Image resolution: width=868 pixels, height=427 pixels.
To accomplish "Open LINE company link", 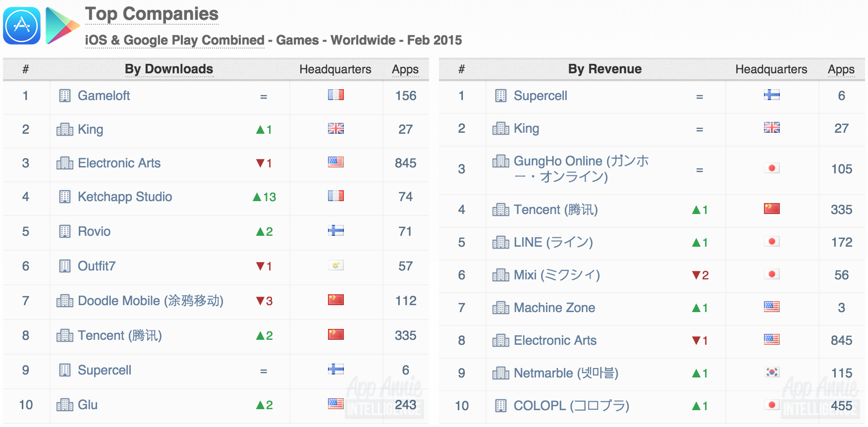I will click(x=553, y=242).
